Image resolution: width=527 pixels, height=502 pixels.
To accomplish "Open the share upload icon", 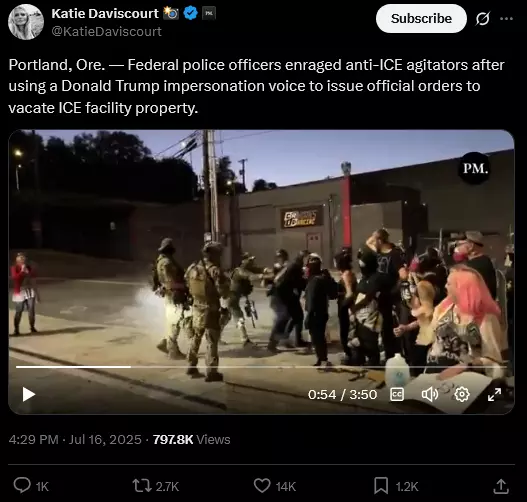I will [501, 486].
